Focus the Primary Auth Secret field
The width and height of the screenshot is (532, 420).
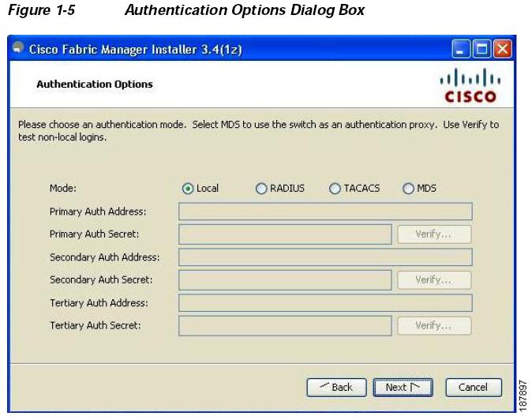[285, 234]
